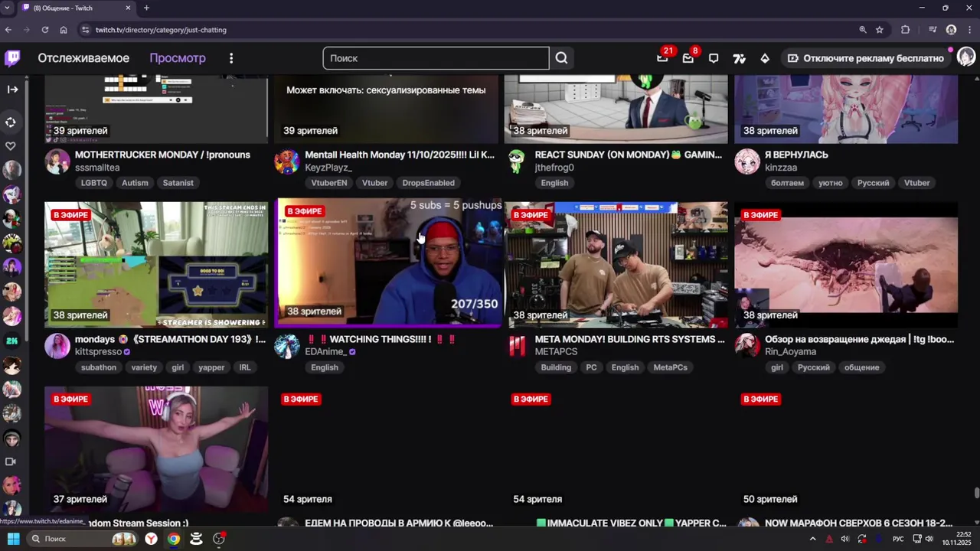Show hidden system tray icons chevron
980x551 pixels.
(x=812, y=539)
